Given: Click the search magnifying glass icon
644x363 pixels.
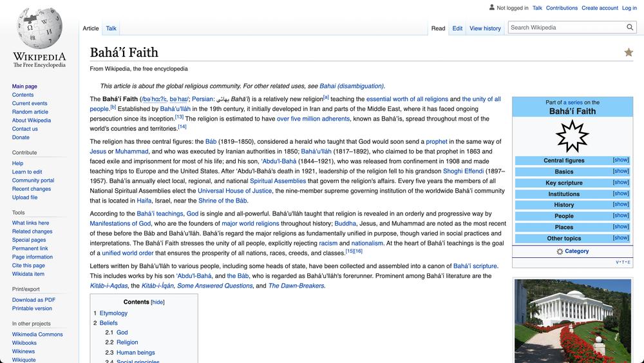Looking at the screenshot, I should [630, 28].
